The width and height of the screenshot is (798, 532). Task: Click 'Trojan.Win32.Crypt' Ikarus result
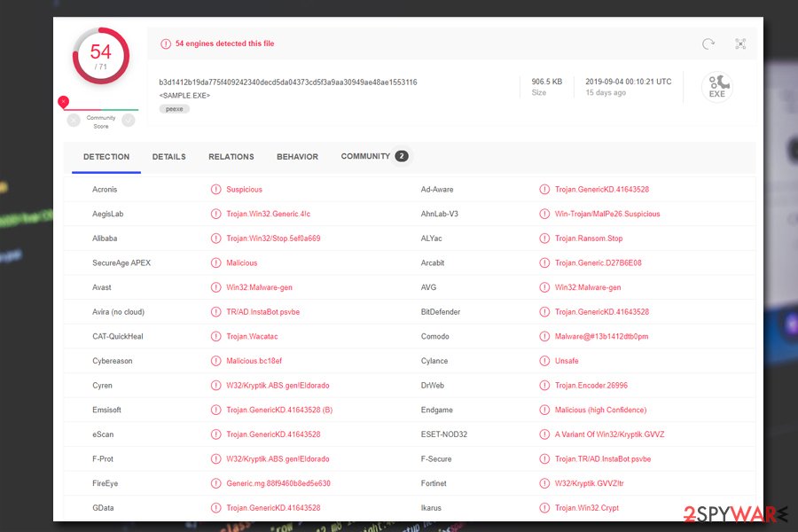pos(587,507)
